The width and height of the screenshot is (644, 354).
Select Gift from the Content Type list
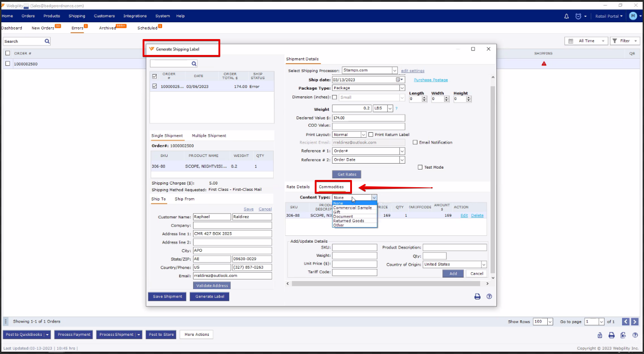(x=337, y=212)
